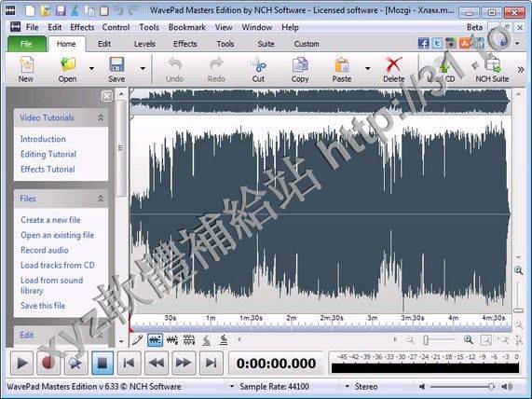Click the red Record transport button
The height and width of the screenshot is (399, 532).
click(48, 363)
